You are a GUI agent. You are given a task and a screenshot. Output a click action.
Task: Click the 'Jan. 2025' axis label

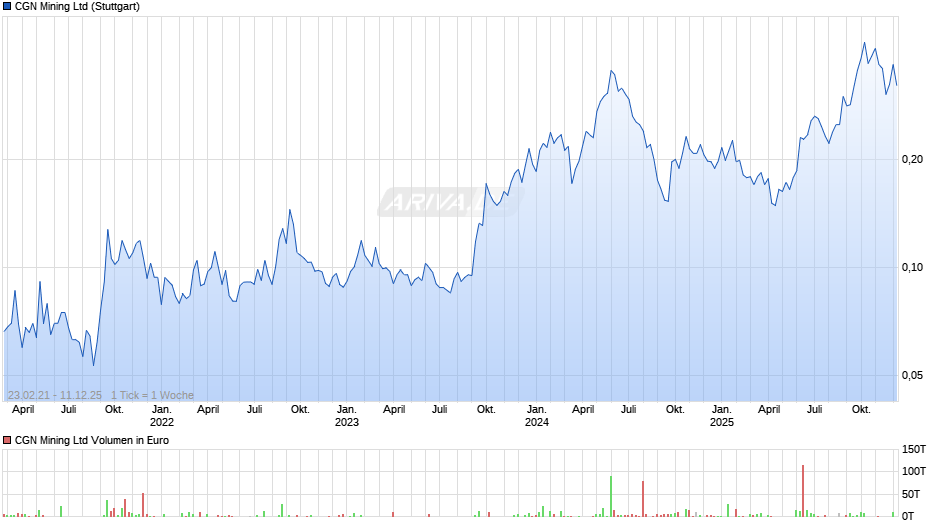pyautogui.click(x=722, y=416)
